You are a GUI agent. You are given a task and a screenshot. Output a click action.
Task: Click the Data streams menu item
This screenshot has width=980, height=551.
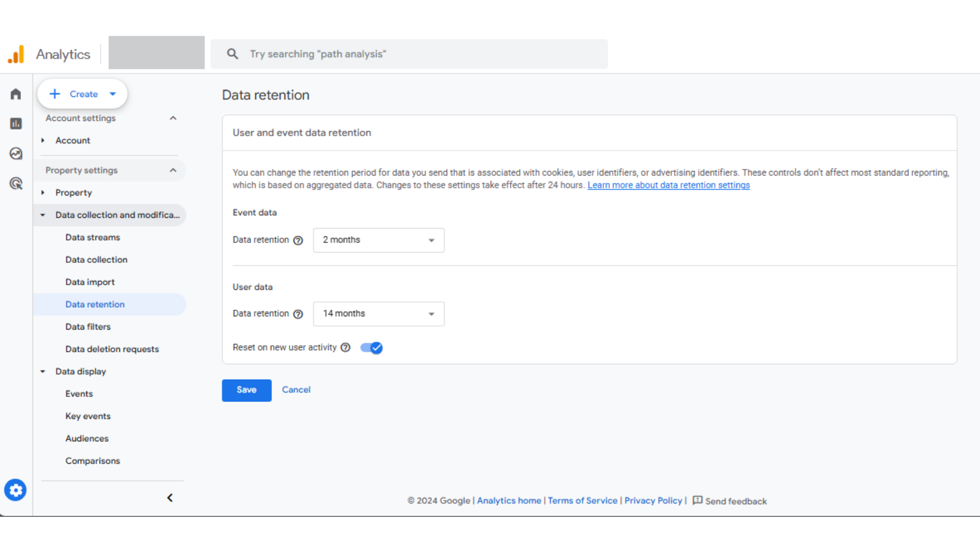pyautogui.click(x=92, y=237)
